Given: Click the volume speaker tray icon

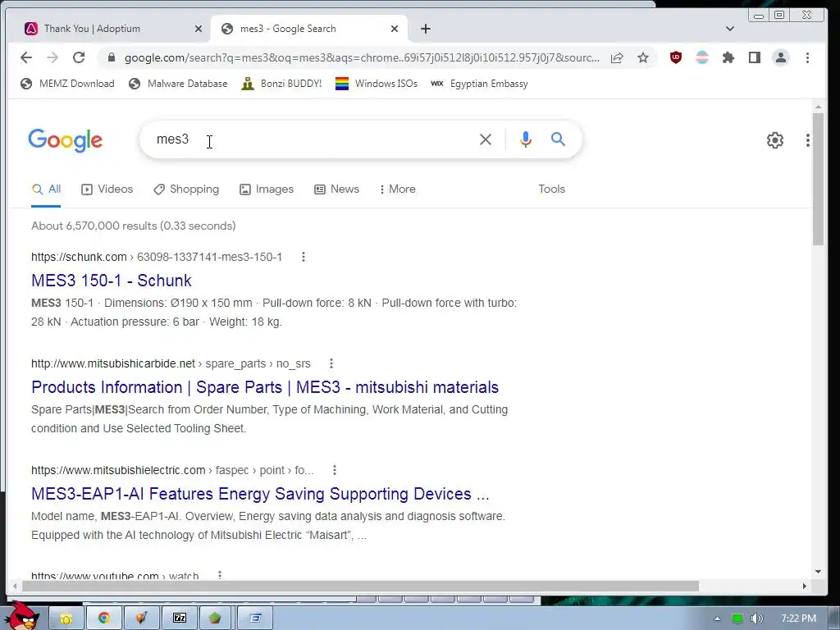Looking at the screenshot, I should (x=756, y=619).
